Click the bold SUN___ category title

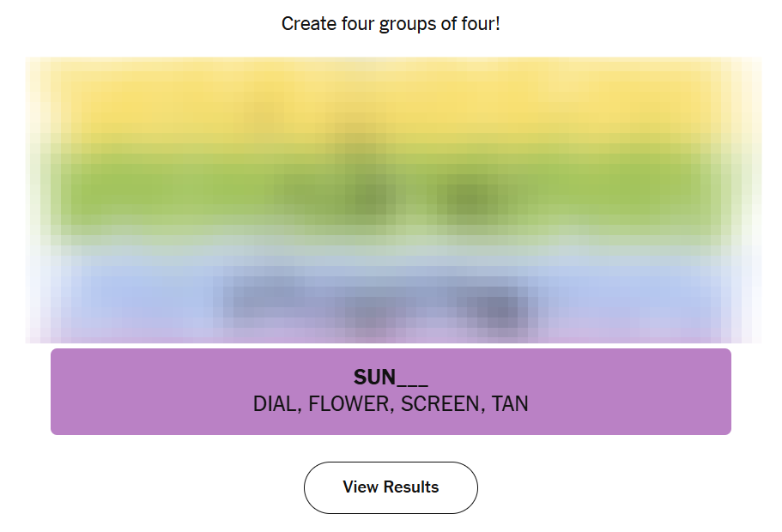pos(391,377)
